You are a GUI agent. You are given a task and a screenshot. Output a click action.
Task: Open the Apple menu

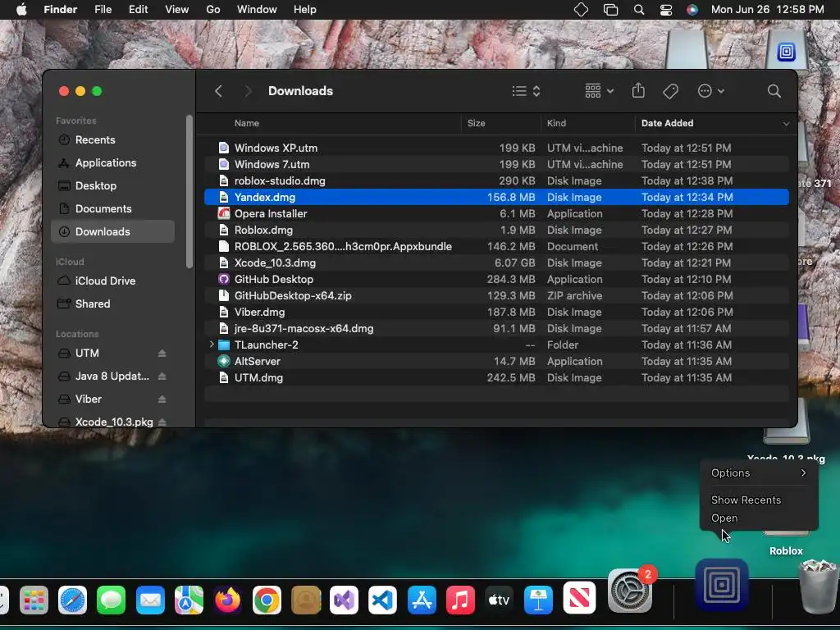(21, 10)
